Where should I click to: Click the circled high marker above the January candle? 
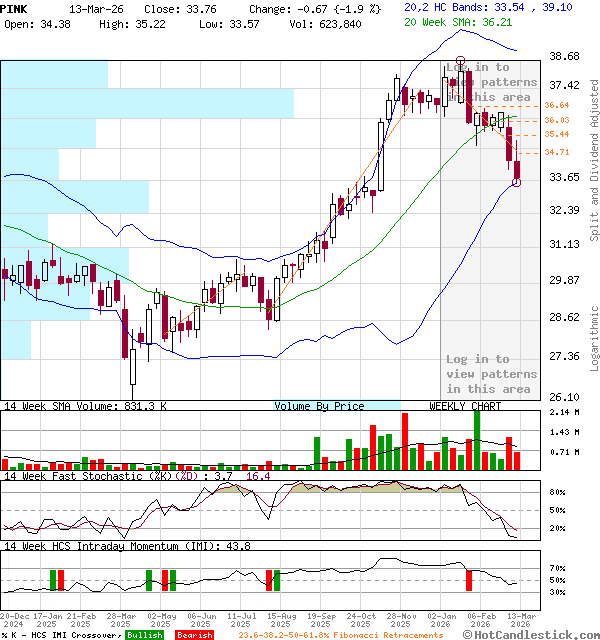pyautogui.click(x=460, y=62)
